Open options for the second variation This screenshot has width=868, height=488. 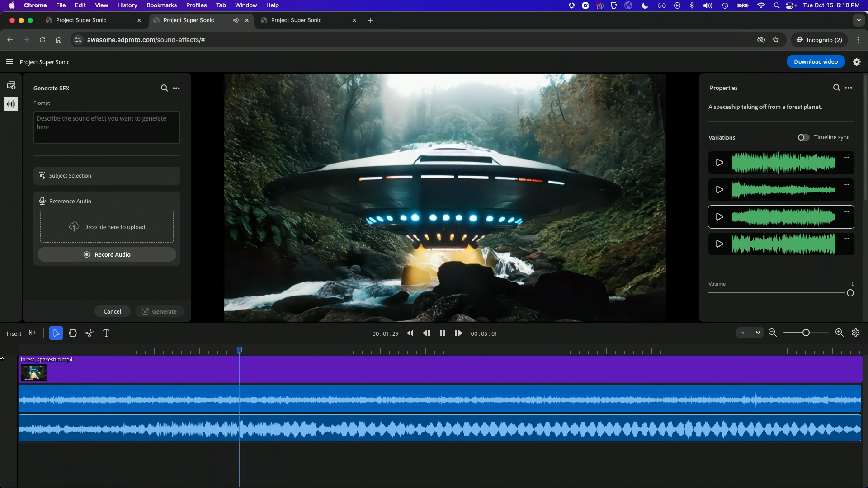846,184
